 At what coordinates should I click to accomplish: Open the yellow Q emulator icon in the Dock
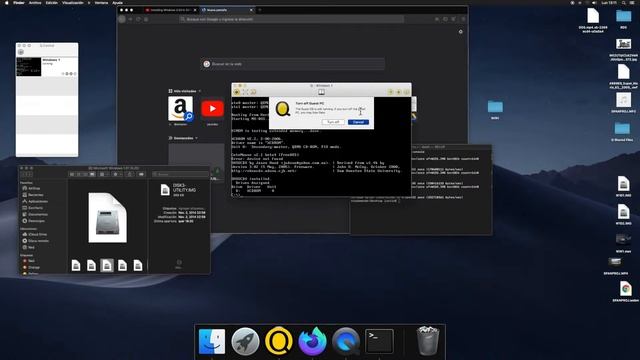pyautogui.click(x=279, y=341)
